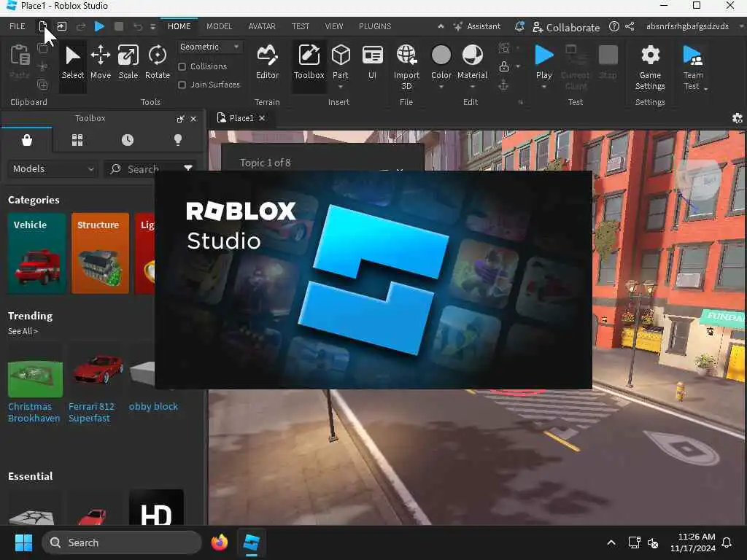Image resolution: width=747 pixels, height=560 pixels.
Task: Open the Windows Start menu
Action: click(23, 542)
